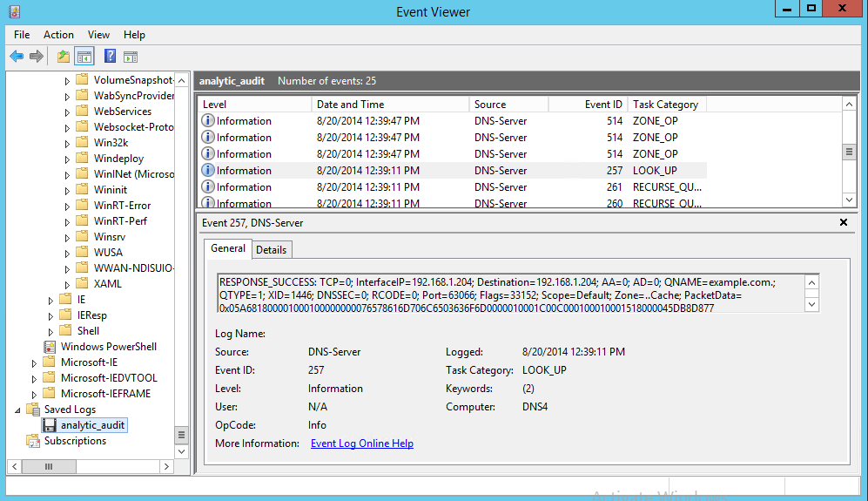This screenshot has height=501, width=868.
Task: Open the Event Log Online Help link
Action: pyautogui.click(x=361, y=443)
